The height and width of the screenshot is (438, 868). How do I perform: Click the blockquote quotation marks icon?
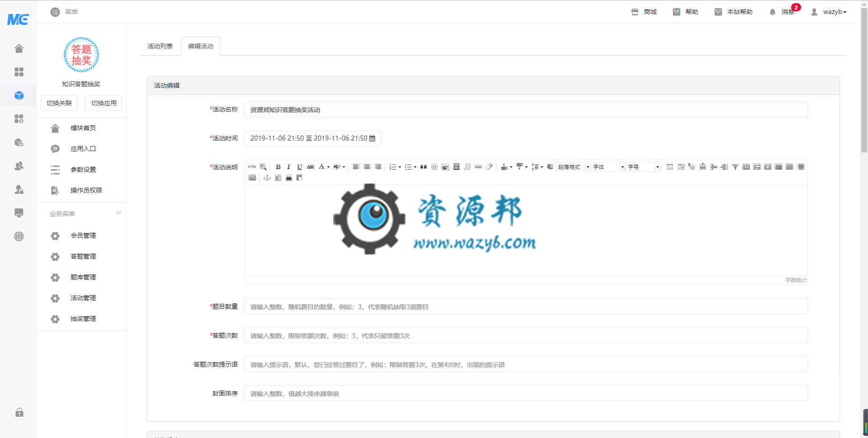coord(423,167)
